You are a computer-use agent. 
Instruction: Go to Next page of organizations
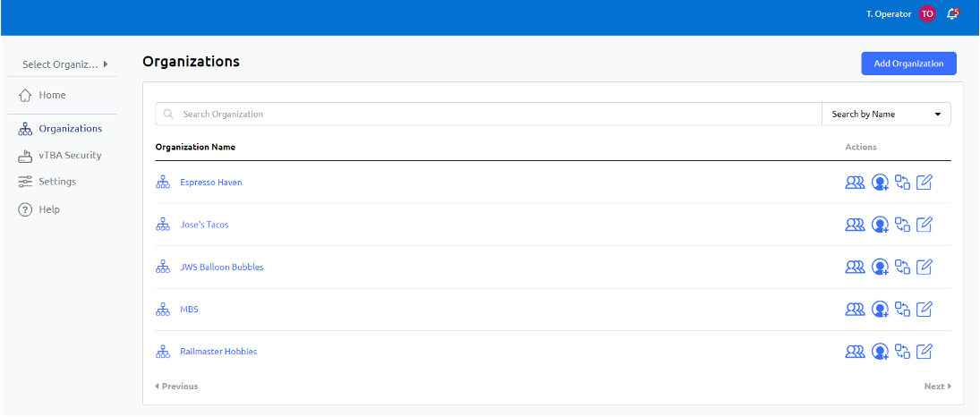(x=938, y=387)
